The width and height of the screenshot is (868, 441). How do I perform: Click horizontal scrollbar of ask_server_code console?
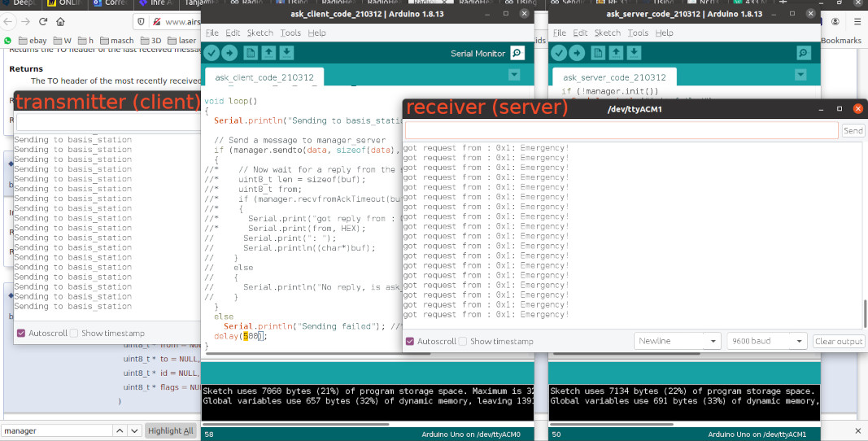point(612,425)
